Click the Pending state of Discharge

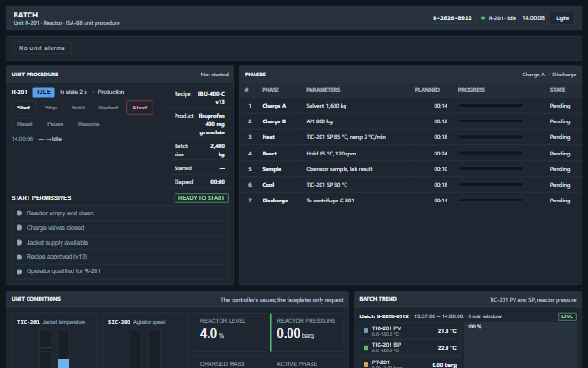point(560,201)
